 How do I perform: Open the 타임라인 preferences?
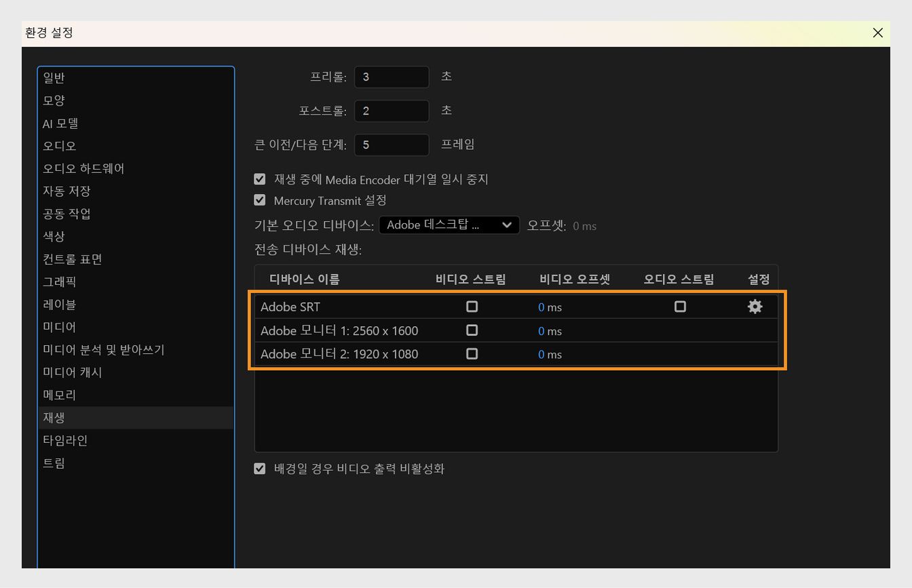64,439
